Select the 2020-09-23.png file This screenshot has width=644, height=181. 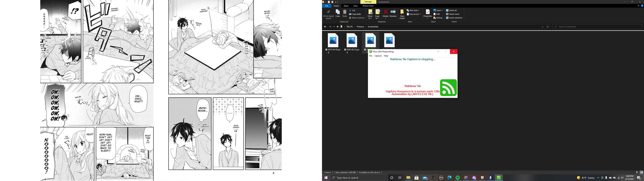tap(352, 43)
